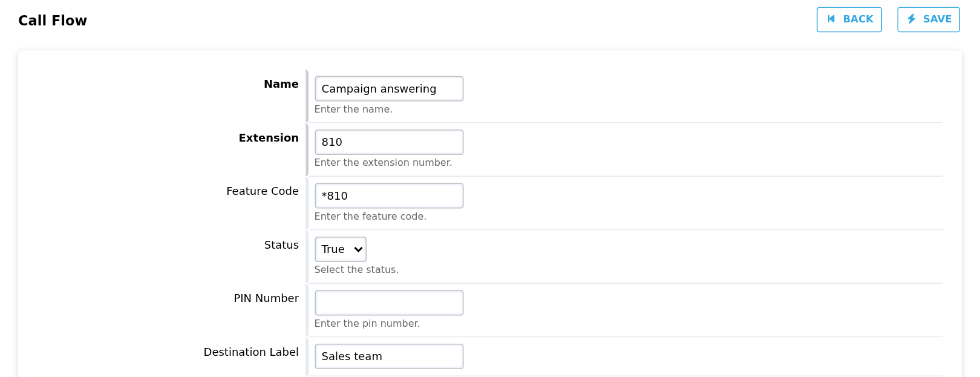Click the PIN Number label

(266, 298)
